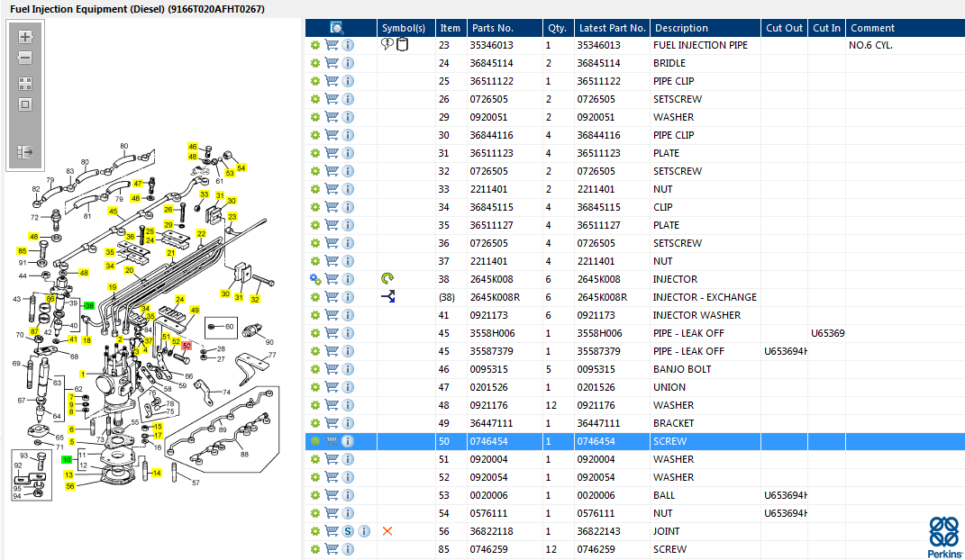Sort by Item column header
965x560 pixels.
tap(450, 28)
